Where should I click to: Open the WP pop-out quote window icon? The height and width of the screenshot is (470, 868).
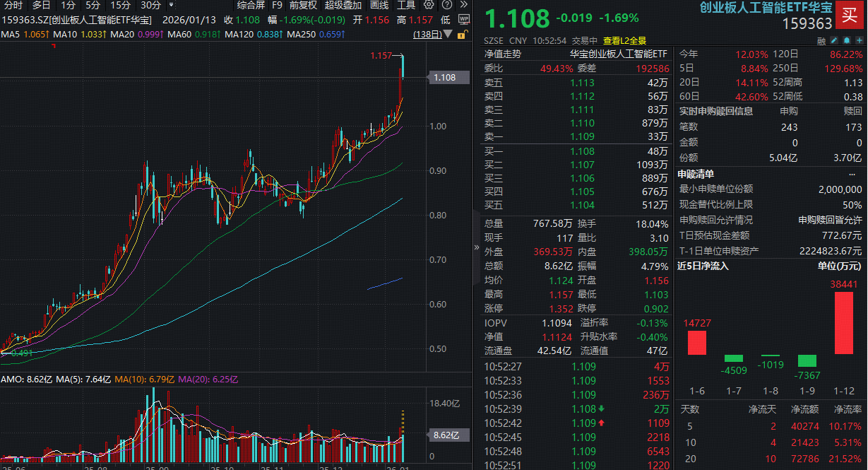(464, 20)
